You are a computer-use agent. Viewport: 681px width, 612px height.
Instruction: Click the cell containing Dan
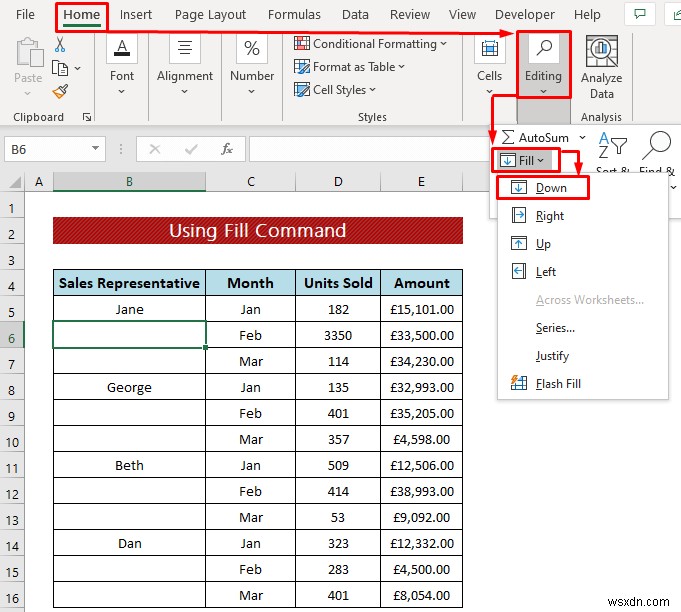129,543
